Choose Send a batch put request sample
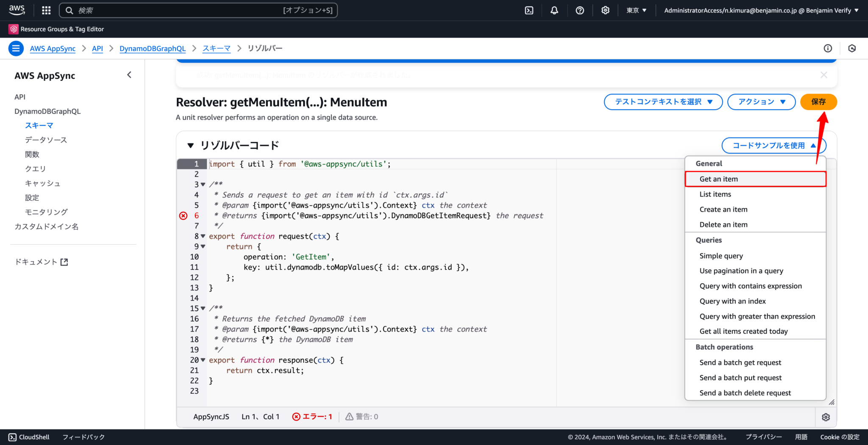This screenshot has width=868, height=445. [x=740, y=377]
